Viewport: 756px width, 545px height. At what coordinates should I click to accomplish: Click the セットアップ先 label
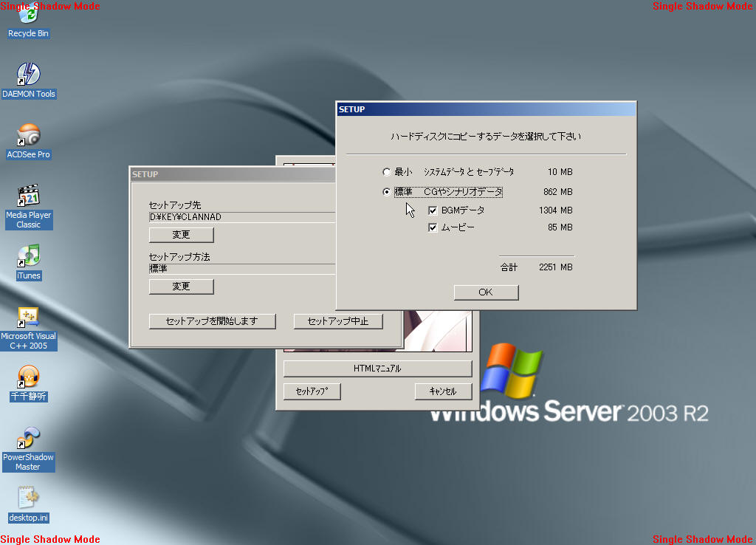(174, 205)
